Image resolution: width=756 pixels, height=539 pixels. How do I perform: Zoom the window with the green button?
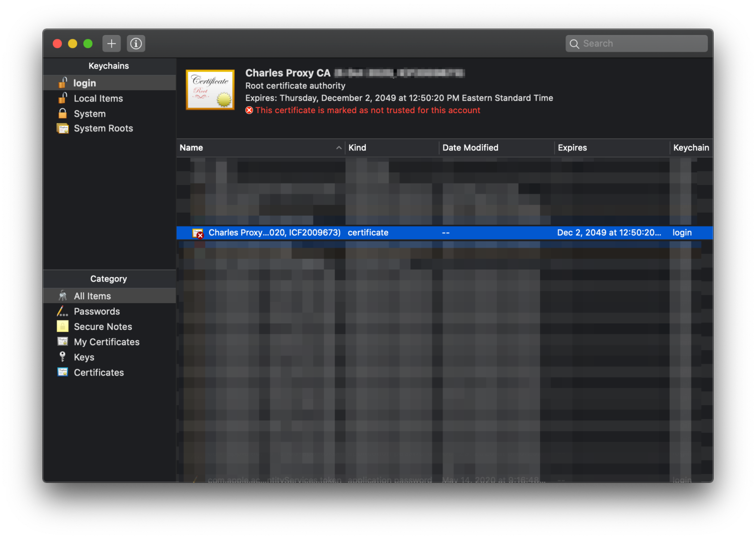88,44
